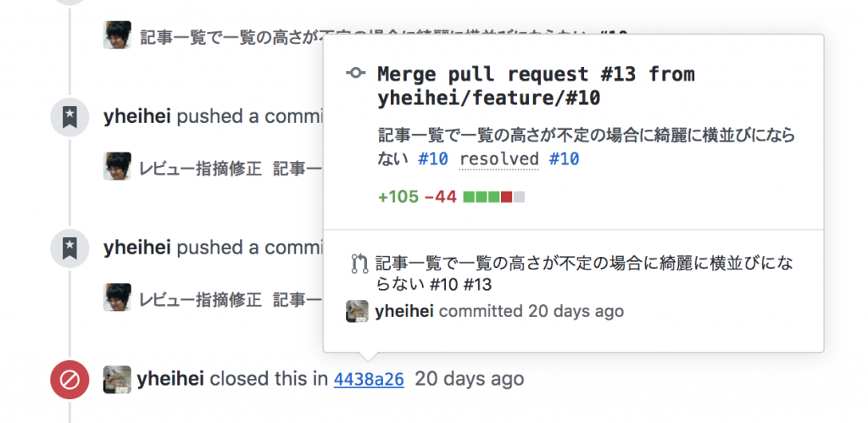Click the first bookmark commit-push icon

click(70, 117)
